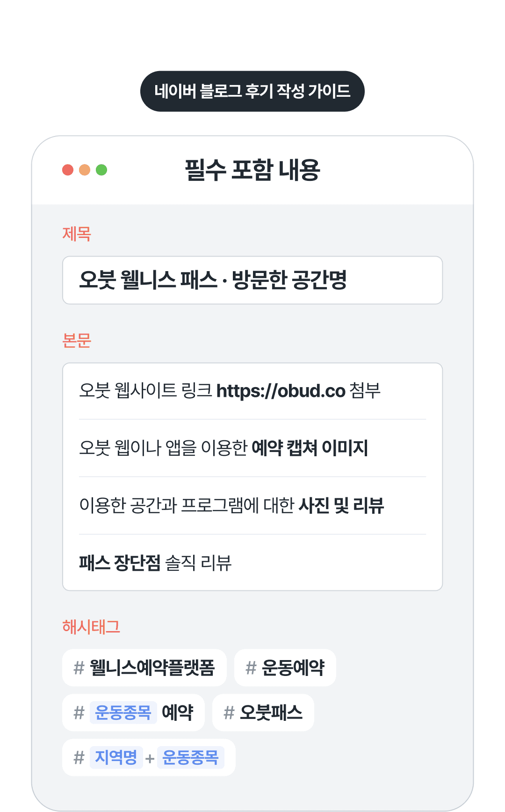Click the red window dot
This screenshot has height=812, width=505.
[68, 170]
